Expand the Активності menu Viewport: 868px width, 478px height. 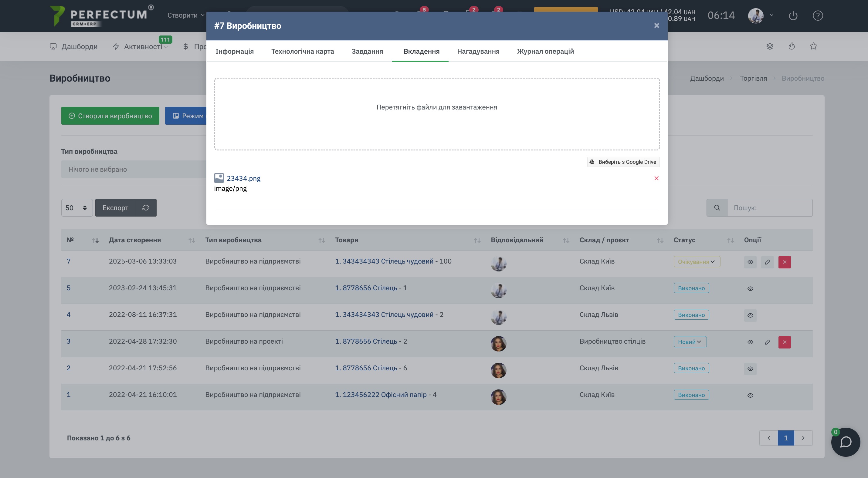click(141, 46)
